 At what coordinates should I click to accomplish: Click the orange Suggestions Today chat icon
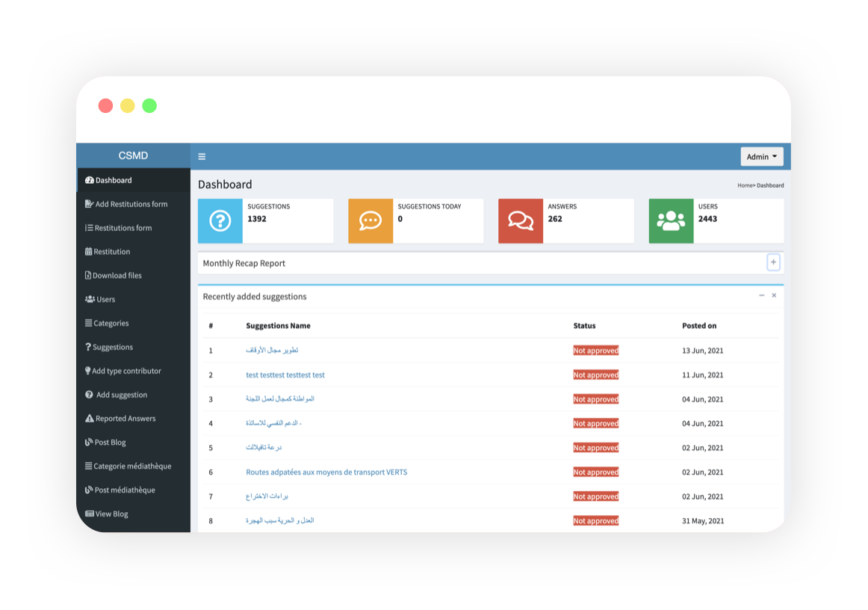[370, 221]
